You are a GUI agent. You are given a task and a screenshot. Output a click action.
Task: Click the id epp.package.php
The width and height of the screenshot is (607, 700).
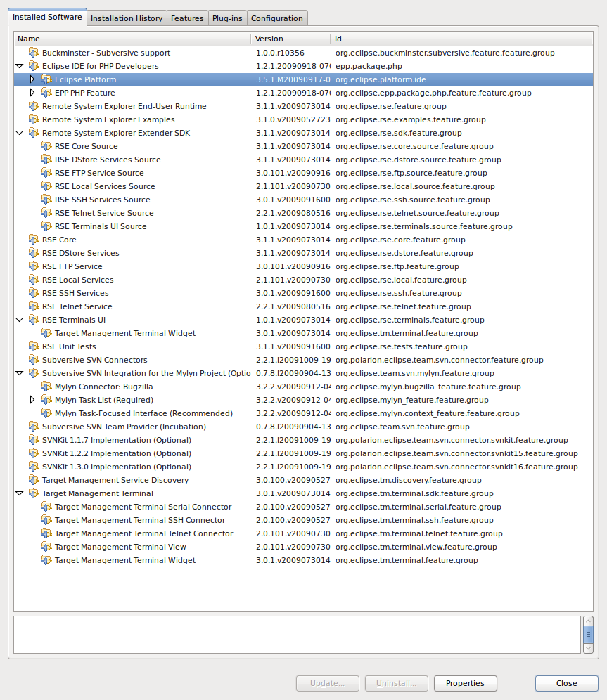(369, 66)
